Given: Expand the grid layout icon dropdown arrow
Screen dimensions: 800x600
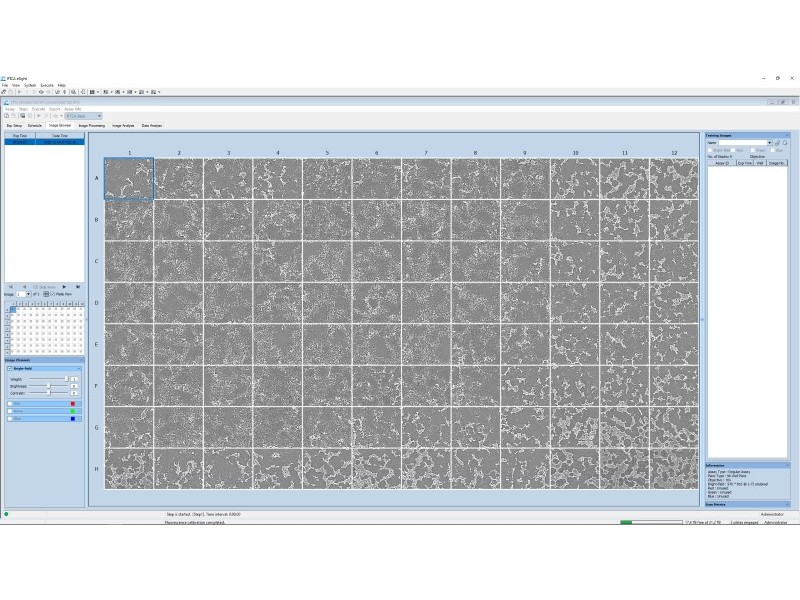Looking at the screenshot, I should click(x=98, y=92).
